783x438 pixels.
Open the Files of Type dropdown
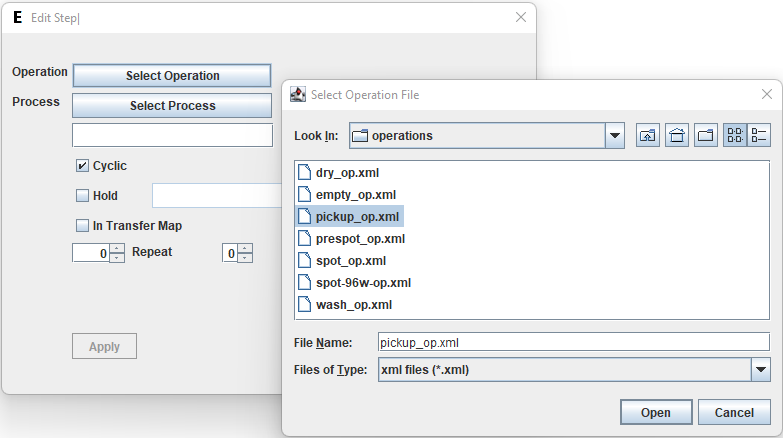[760, 370]
